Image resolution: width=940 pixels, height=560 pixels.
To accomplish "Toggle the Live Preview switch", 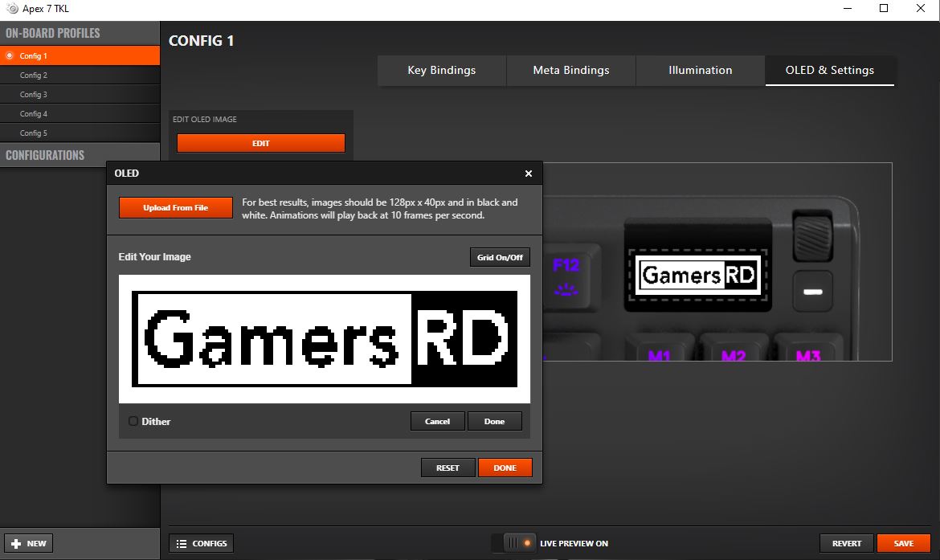I will click(514, 543).
